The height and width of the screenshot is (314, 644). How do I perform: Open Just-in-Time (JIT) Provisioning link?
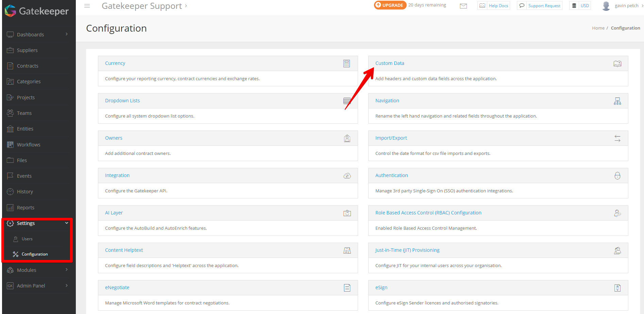[x=407, y=250]
